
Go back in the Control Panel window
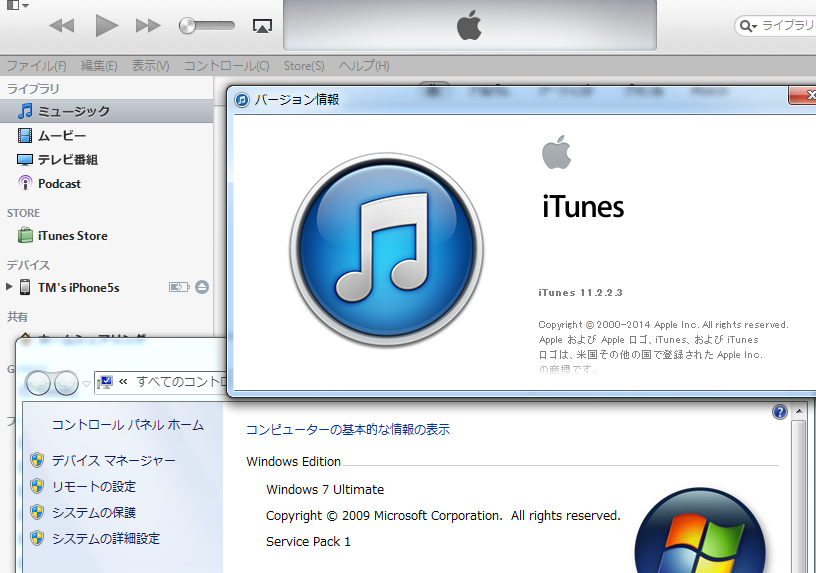(38, 384)
